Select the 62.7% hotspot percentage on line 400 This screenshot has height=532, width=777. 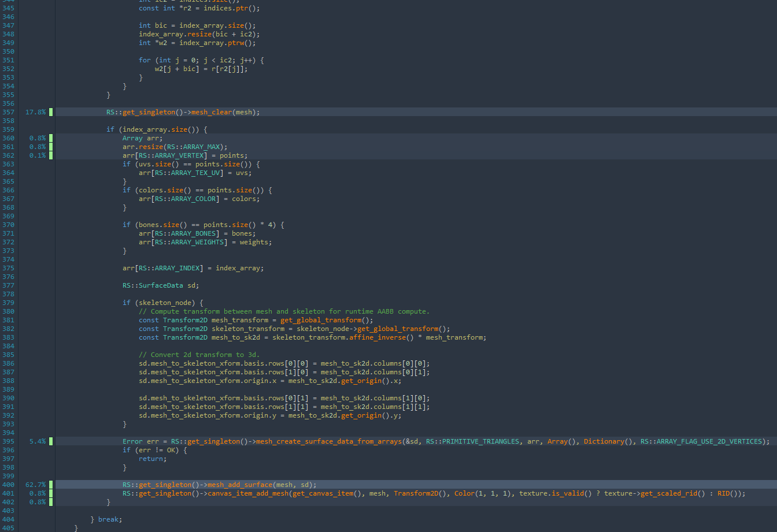pyautogui.click(x=35, y=485)
